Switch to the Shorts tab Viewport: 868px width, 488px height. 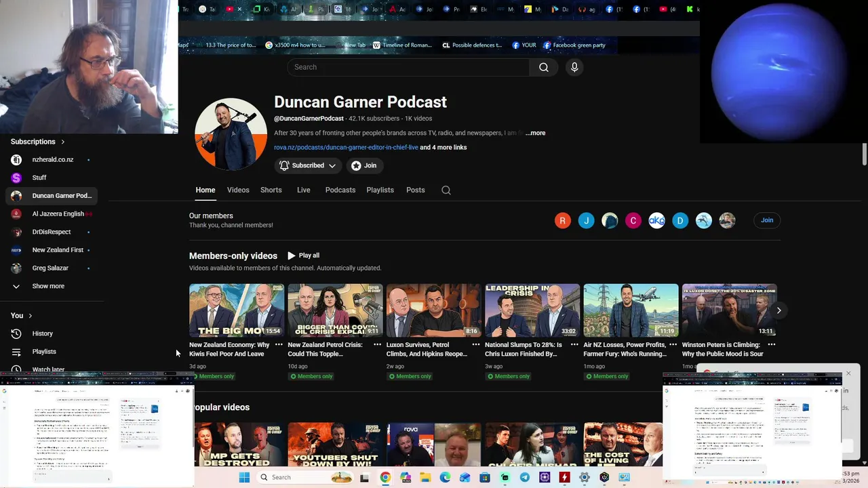pyautogui.click(x=271, y=190)
